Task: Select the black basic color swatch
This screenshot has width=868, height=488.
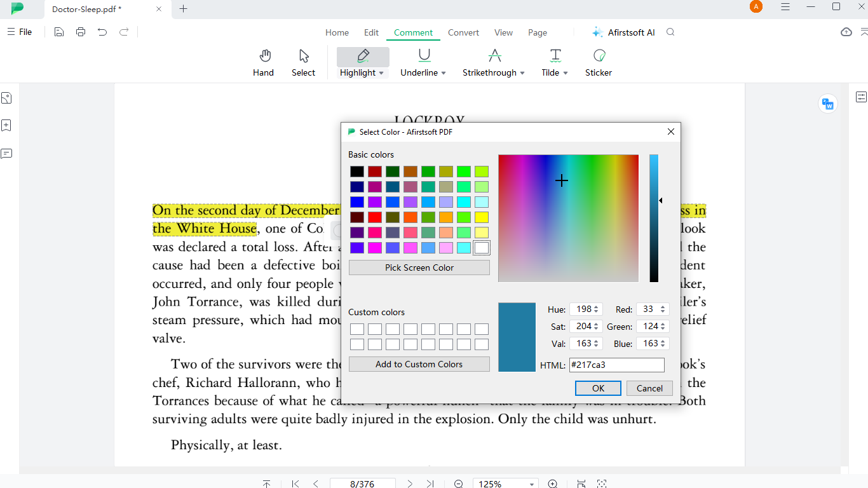Action: pos(357,172)
